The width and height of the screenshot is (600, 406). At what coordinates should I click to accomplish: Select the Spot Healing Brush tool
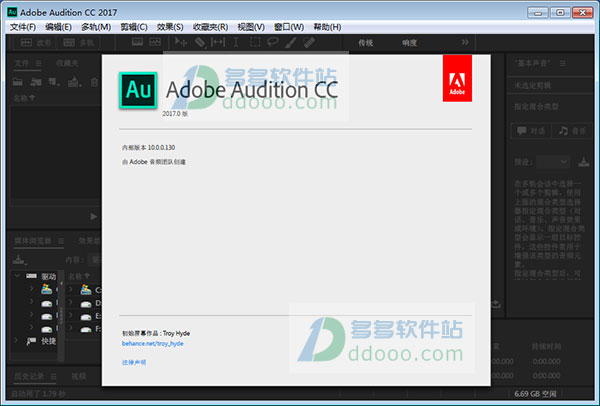pyautogui.click(x=309, y=42)
